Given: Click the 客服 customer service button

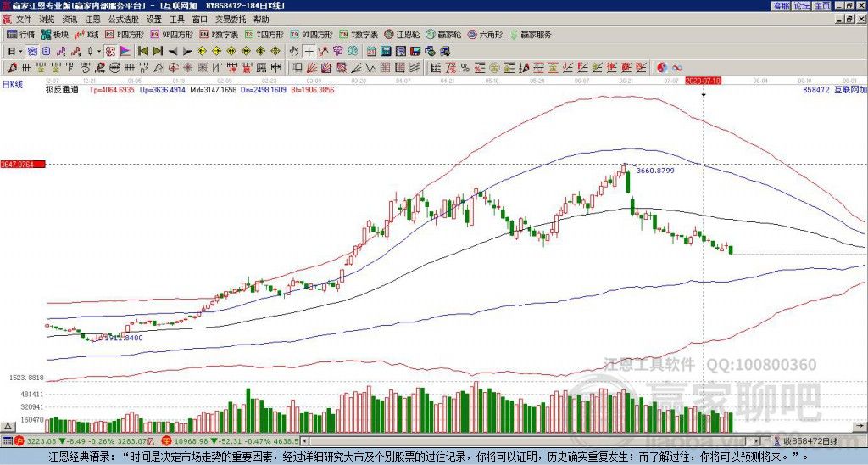Looking at the screenshot, I should coord(781,6).
